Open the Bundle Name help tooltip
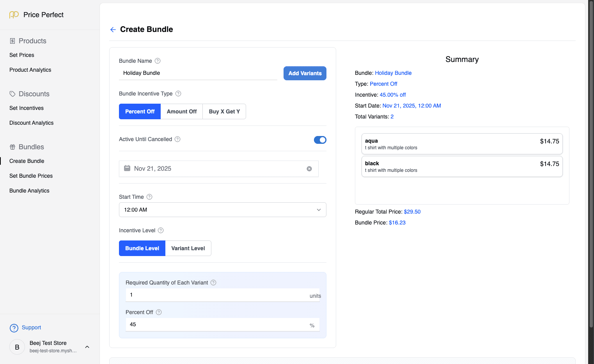Screen dimensions: 594x364 point(158,61)
